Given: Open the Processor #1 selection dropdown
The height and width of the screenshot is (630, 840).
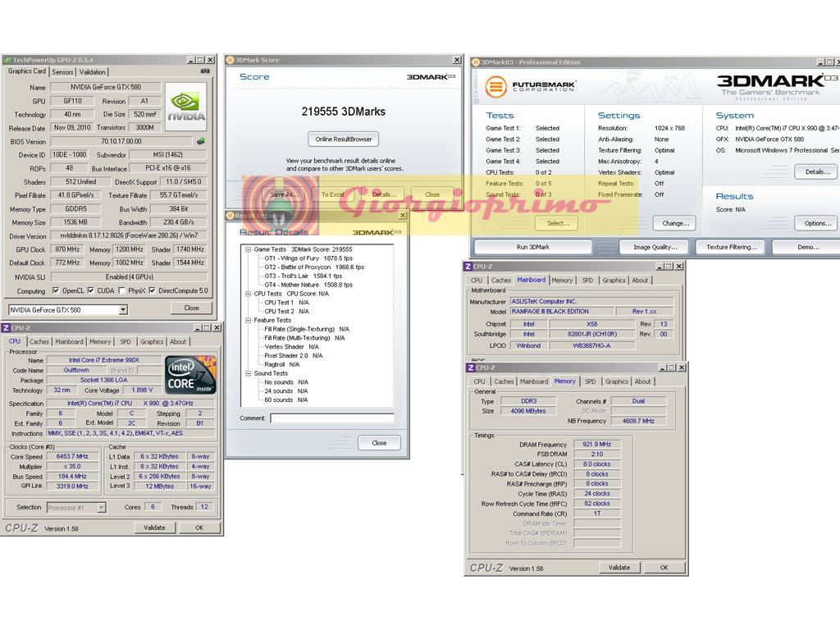Looking at the screenshot, I should coord(101,507).
